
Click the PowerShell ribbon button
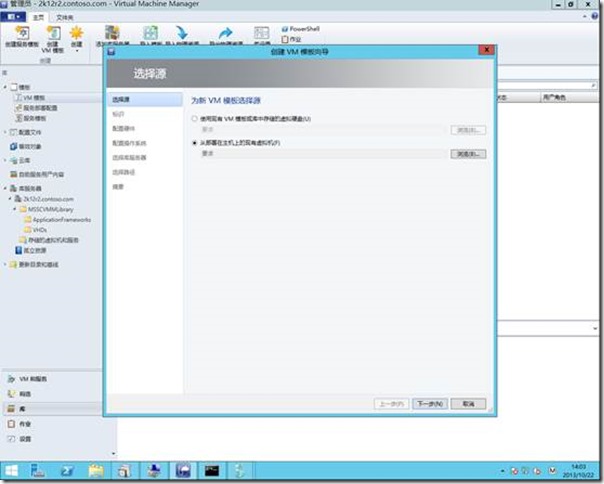[300, 29]
